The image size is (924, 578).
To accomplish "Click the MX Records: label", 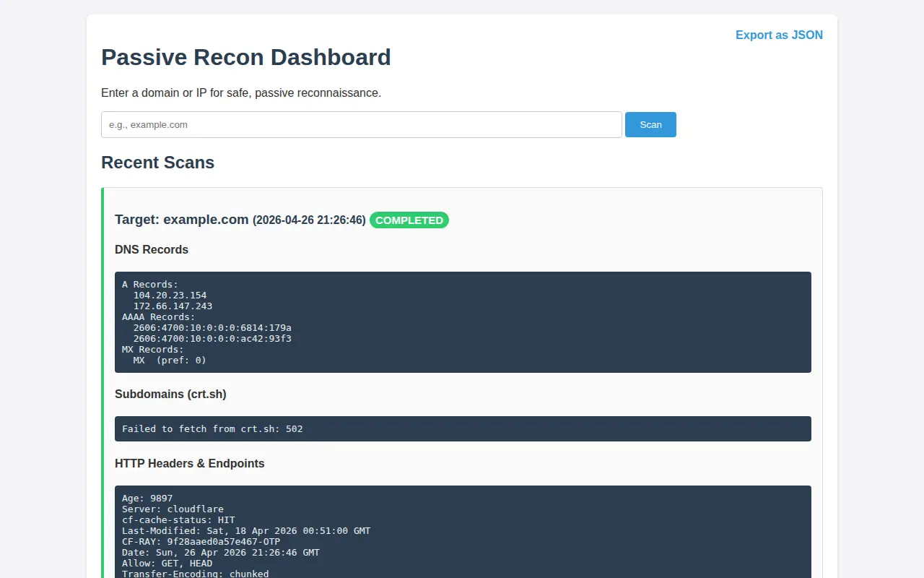I will (x=153, y=349).
